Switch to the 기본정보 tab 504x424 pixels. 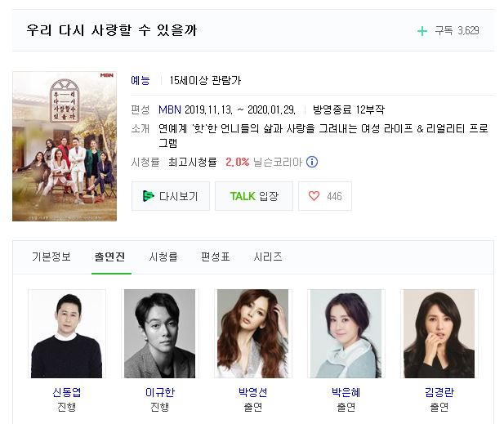[x=51, y=257]
